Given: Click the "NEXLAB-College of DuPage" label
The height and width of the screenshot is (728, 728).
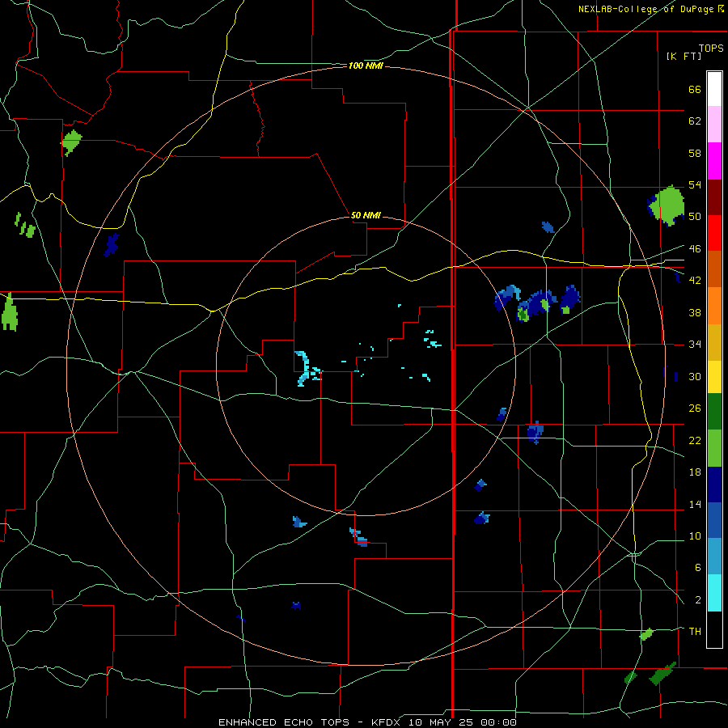Looking at the screenshot, I should 647,9.
